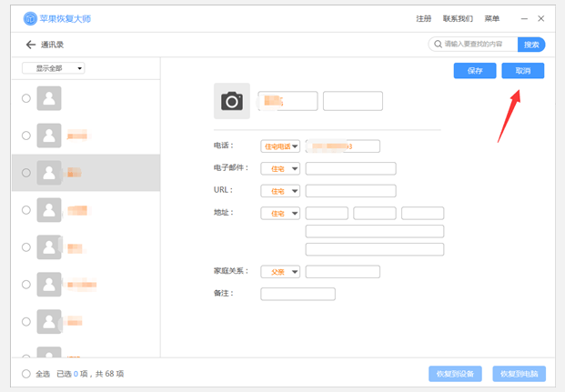Select the fourth contact's radio button
This screenshot has height=392, width=565.
(26, 210)
